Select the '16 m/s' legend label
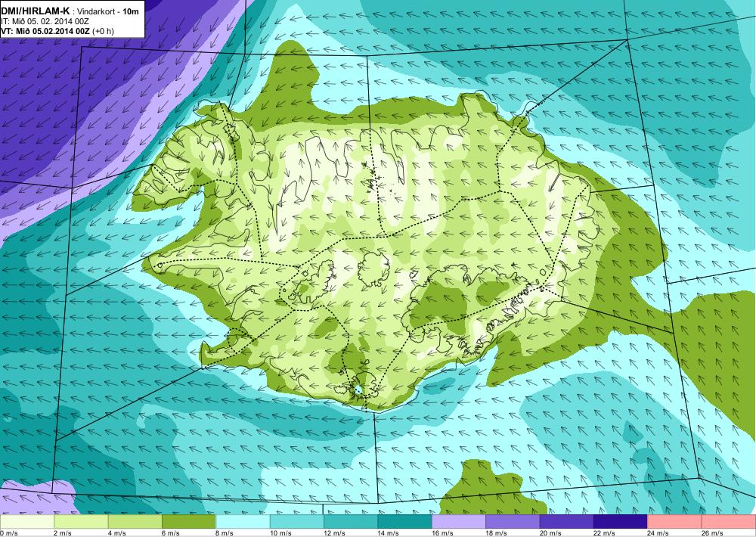The height and width of the screenshot is (537, 756). (x=442, y=532)
